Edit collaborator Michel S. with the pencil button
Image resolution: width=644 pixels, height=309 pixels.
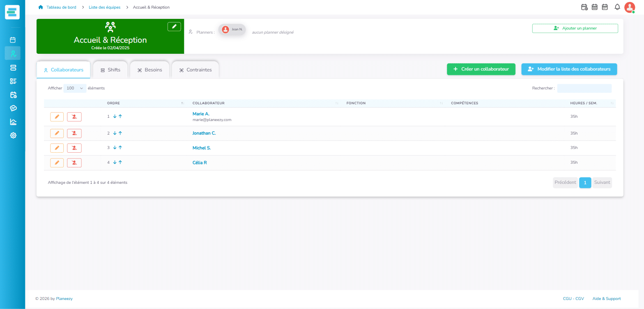pos(57,148)
